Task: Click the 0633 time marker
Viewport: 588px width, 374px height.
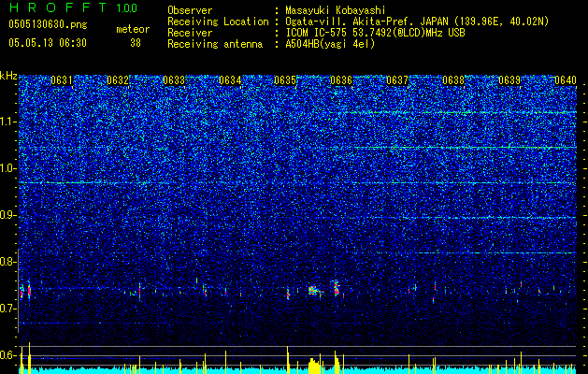Action: (x=174, y=80)
